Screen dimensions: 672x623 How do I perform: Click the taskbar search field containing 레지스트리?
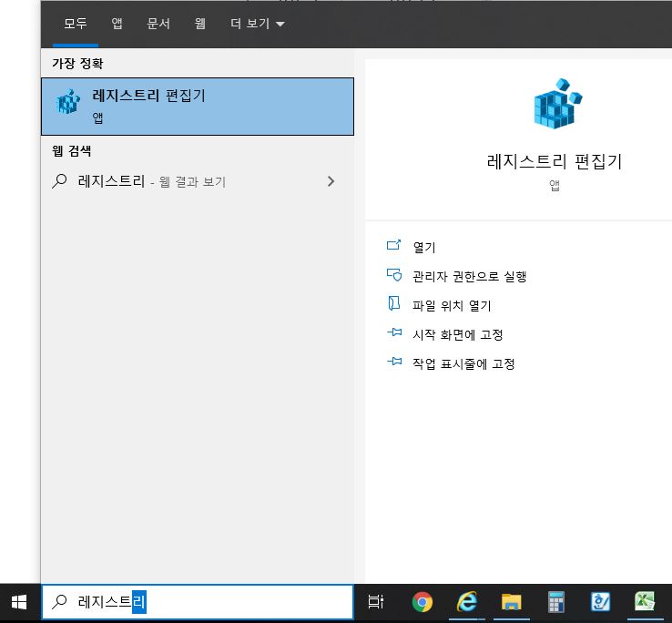pyautogui.click(x=198, y=602)
